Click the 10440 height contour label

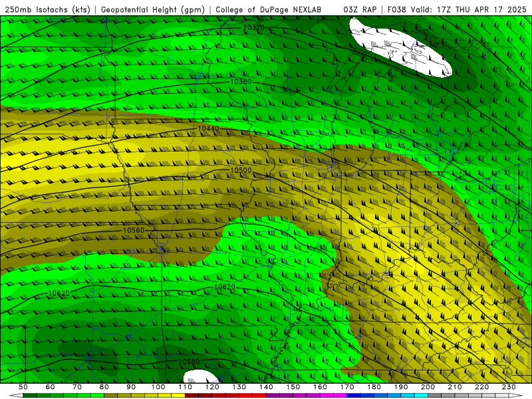pos(208,128)
